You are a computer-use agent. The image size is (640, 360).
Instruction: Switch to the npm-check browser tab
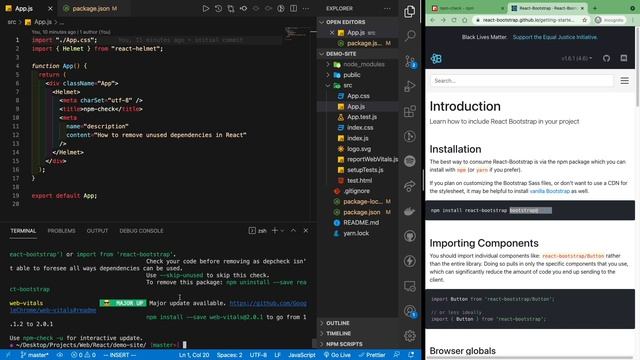464,8
